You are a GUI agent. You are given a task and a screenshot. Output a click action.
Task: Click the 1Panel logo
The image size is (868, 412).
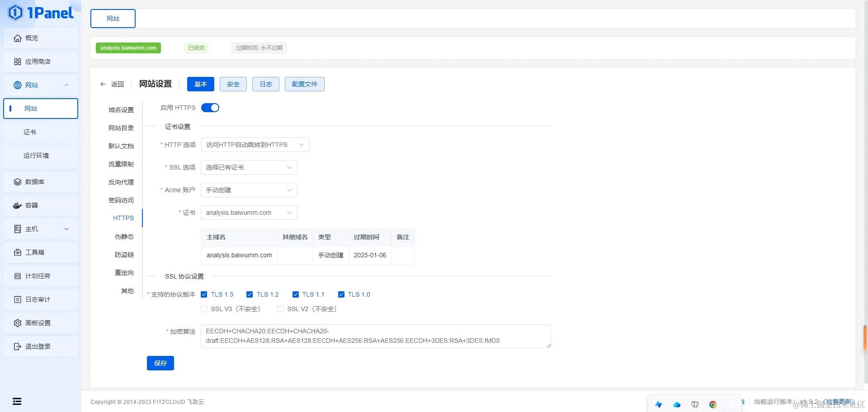(x=41, y=13)
